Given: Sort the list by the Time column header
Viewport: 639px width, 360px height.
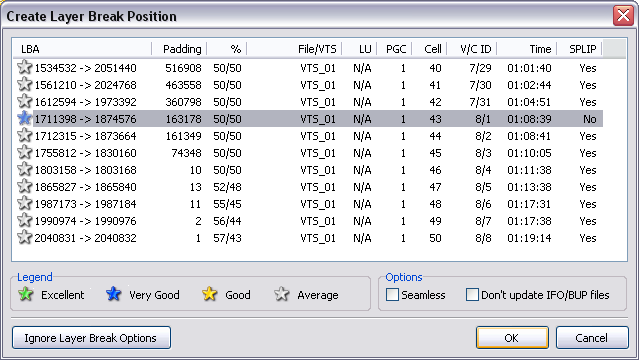Looking at the screenshot, I should (527, 49).
